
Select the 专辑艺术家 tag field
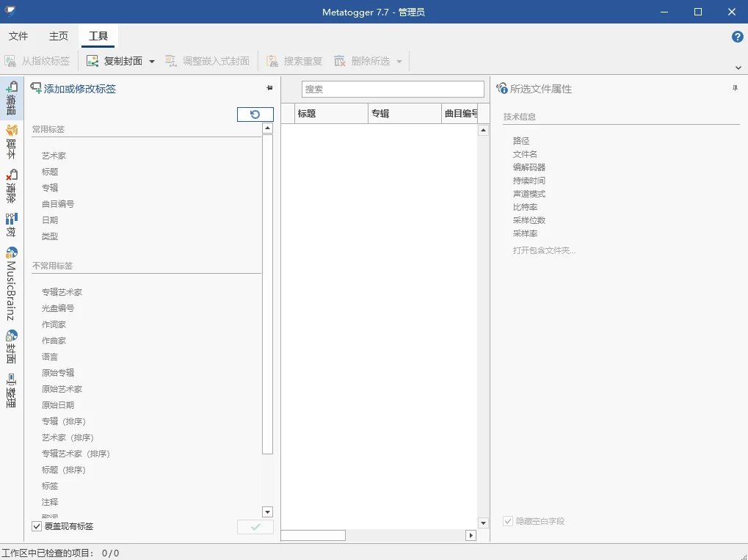coord(62,292)
